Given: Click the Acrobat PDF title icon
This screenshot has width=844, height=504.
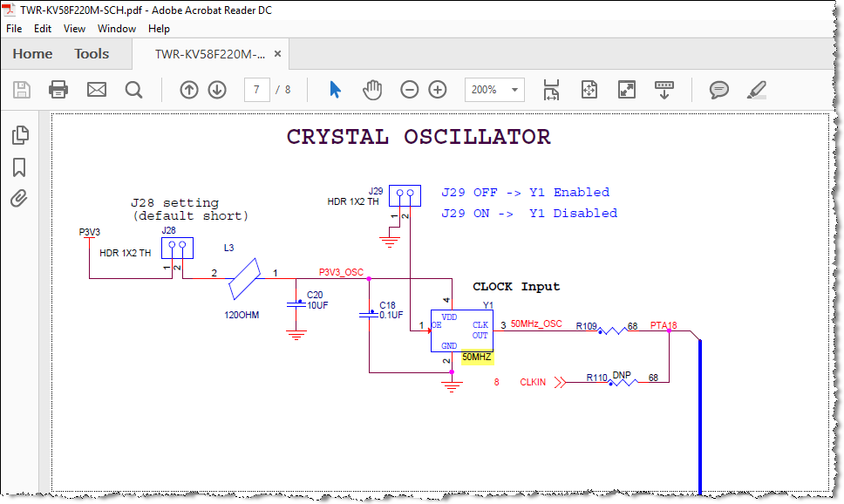Looking at the screenshot, I should 9,10.
